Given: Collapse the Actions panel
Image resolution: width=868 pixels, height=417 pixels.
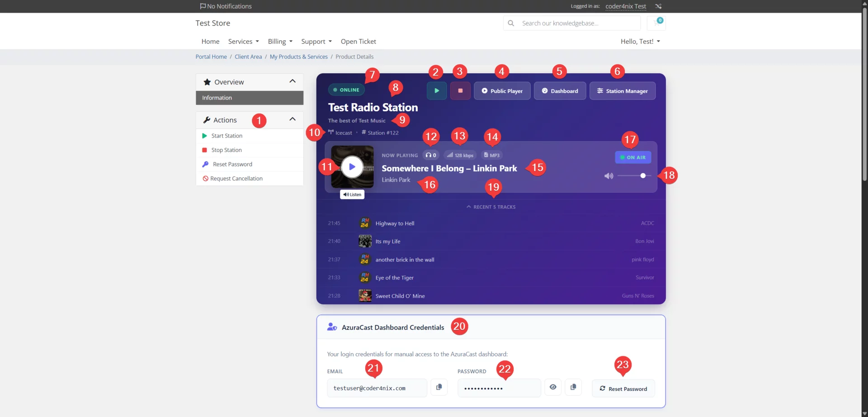Looking at the screenshot, I should (x=292, y=119).
